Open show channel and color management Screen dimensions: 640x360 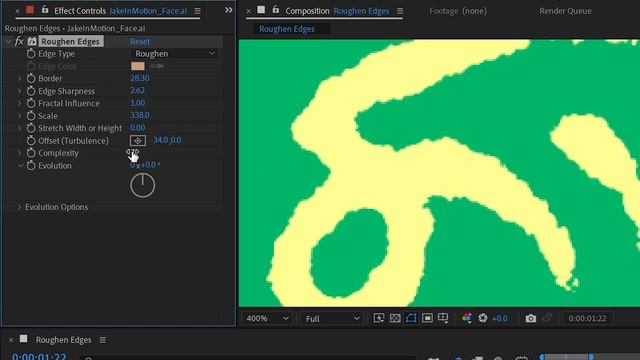467,318
